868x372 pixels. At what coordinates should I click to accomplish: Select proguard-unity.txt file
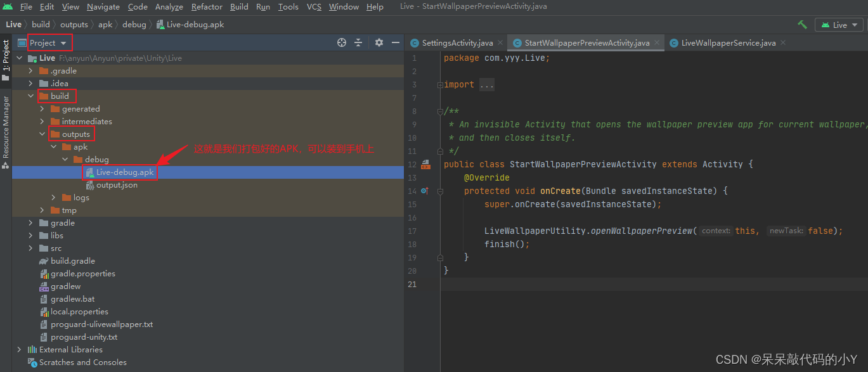point(208,337)
